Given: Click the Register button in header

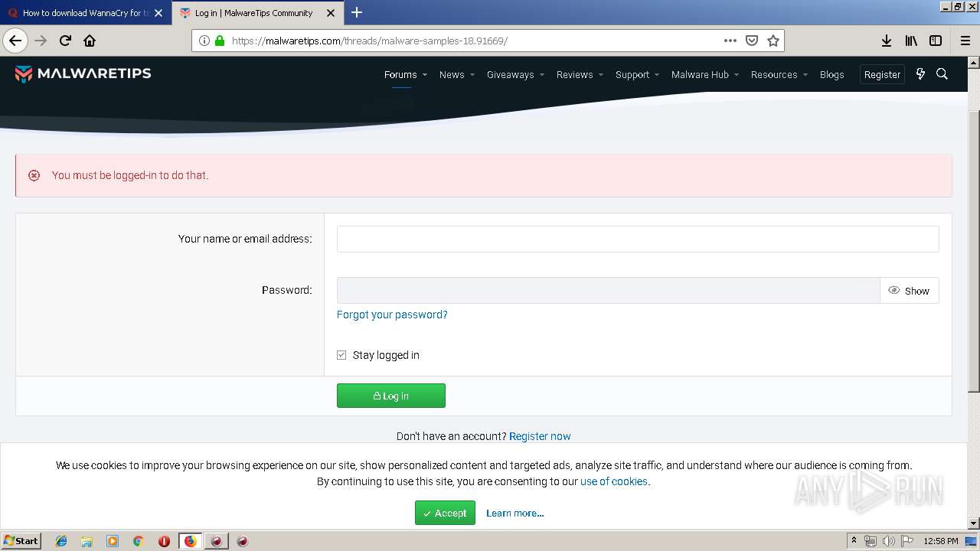Looking at the screenshot, I should point(882,74).
